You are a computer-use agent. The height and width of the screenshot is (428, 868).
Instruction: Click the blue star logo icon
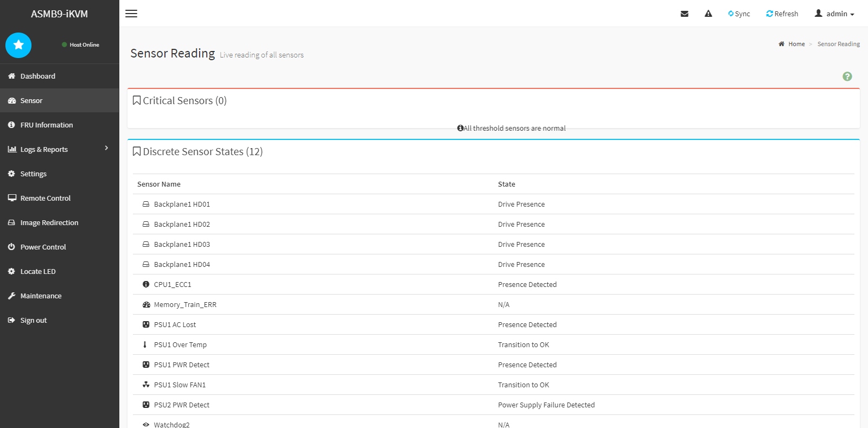18,45
